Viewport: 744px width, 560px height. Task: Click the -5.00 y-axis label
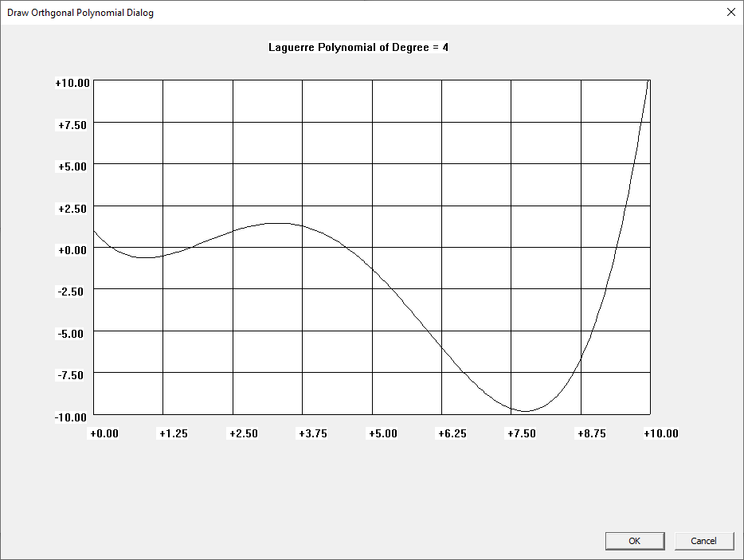pyautogui.click(x=72, y=333)
